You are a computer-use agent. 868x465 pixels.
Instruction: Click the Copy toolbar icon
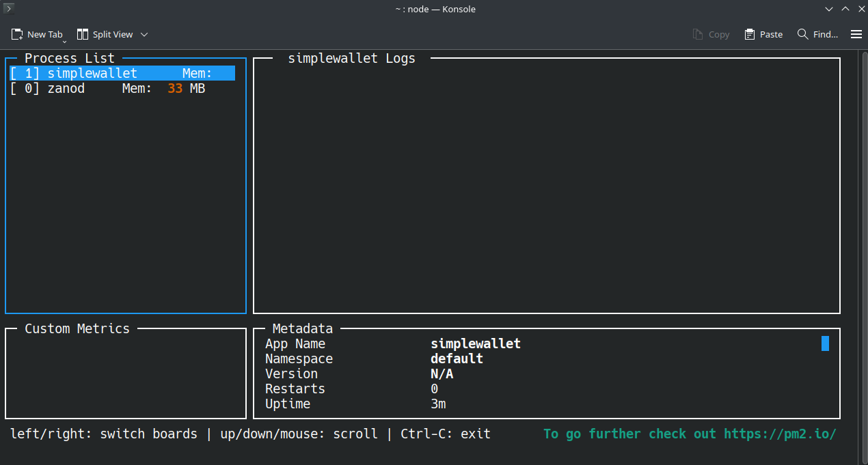coord(698,34)
